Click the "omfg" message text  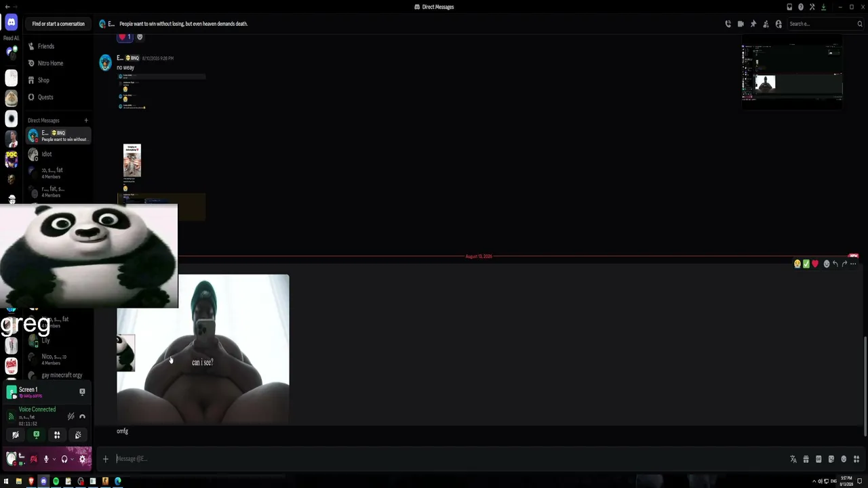click(x=122, y=431)
